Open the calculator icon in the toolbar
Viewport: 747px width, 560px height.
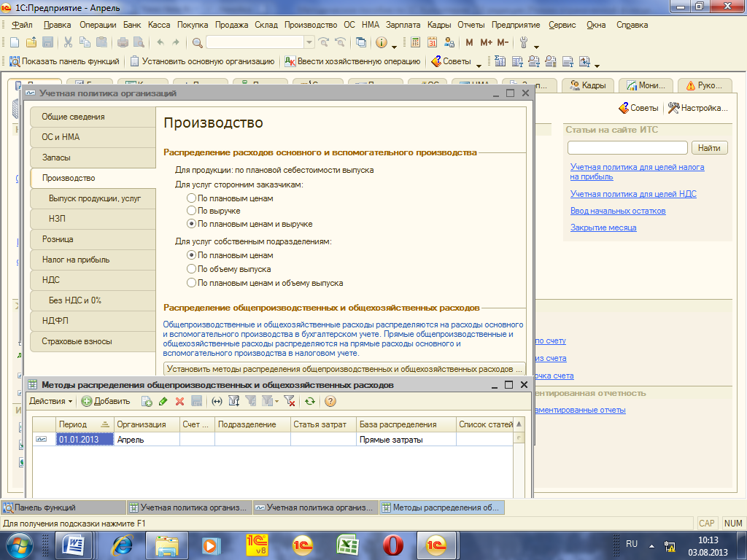tap(415, 42)
